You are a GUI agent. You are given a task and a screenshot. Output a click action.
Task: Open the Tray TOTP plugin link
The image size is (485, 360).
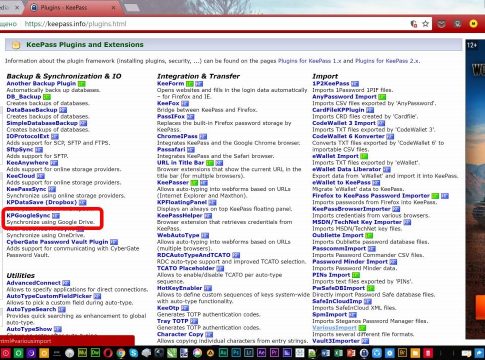pyautogui.click(x=173, y=321)
